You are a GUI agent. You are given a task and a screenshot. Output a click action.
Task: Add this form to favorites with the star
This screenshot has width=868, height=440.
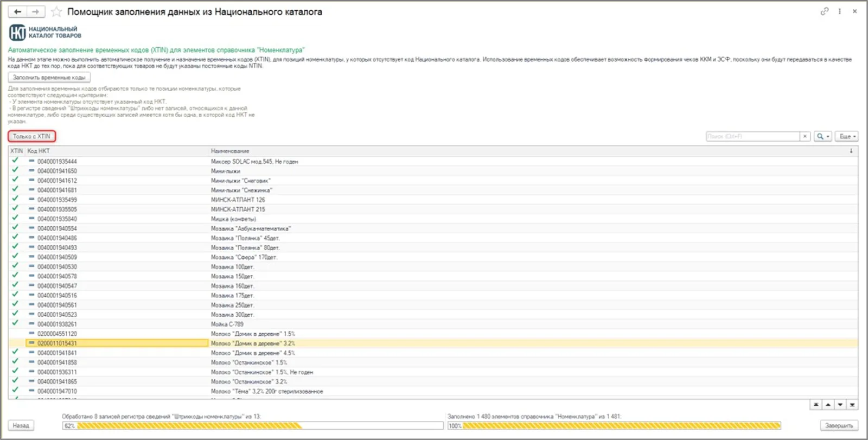[56, 11]
